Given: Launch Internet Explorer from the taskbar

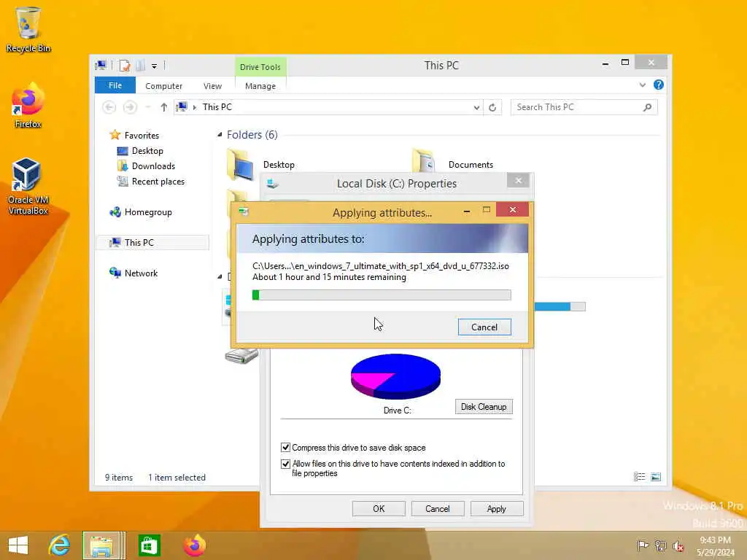Looking at the screenshot, I should [59, 545].
